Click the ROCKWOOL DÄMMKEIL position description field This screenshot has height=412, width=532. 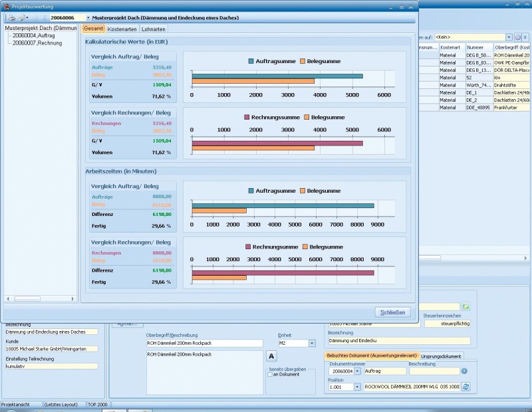pos(412,387)
